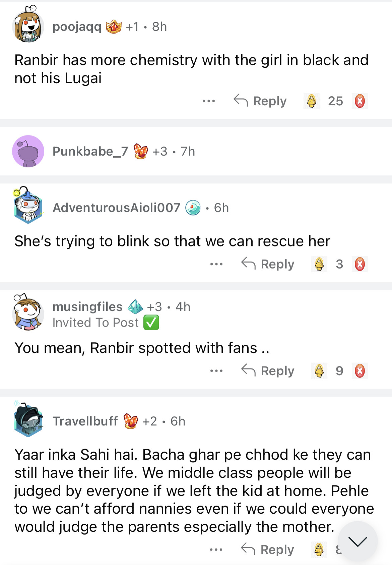
Task: Upvote musingfiles' comment about fans
Action: point(319,371)
